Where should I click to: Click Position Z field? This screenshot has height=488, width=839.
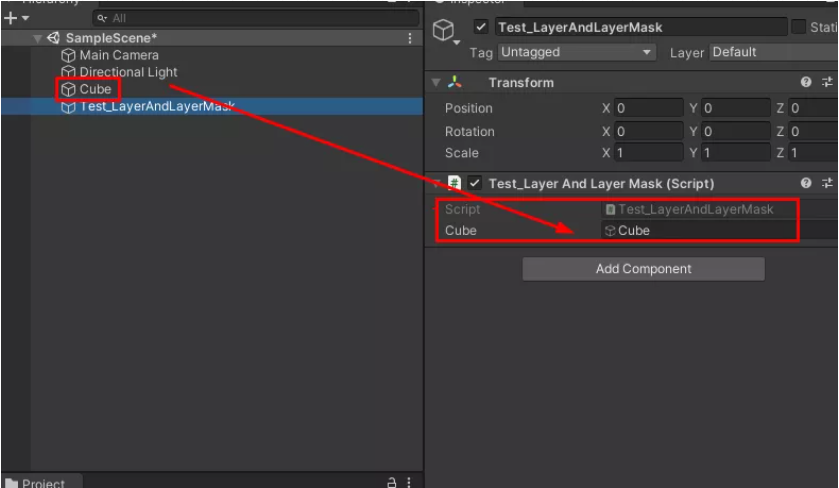[813, 108]
